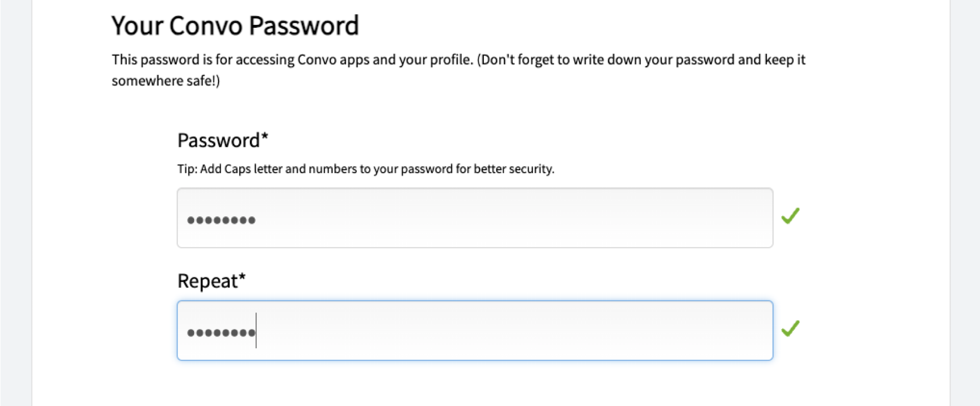
Task: Click the masked dots in the Password field
Action: pyautogui.click(x=221, y=220)
